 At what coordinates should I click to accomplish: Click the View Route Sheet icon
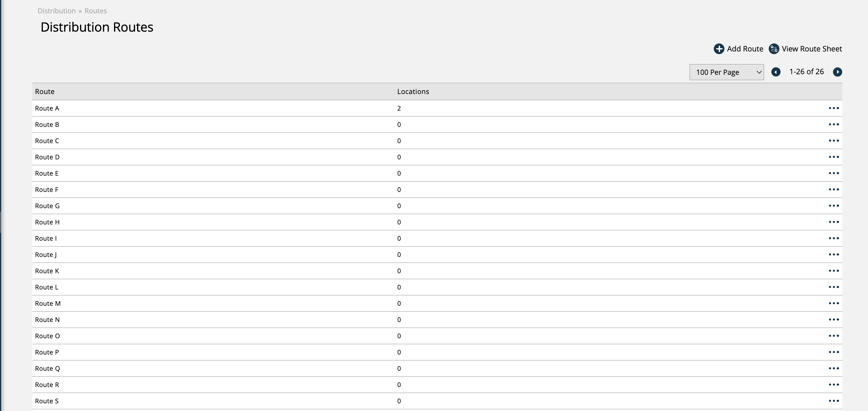coord(774,49)
